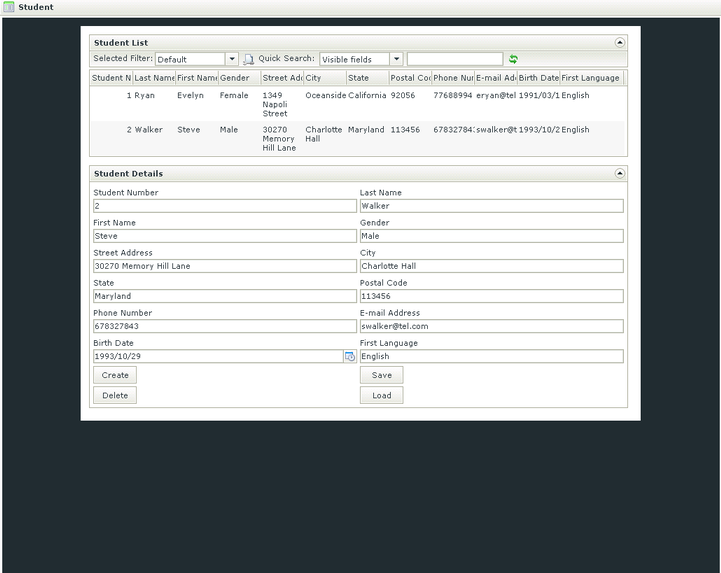721x573 pixels.
Task: Click the Evelyn first name cell
Action: (x=190, y=95)
